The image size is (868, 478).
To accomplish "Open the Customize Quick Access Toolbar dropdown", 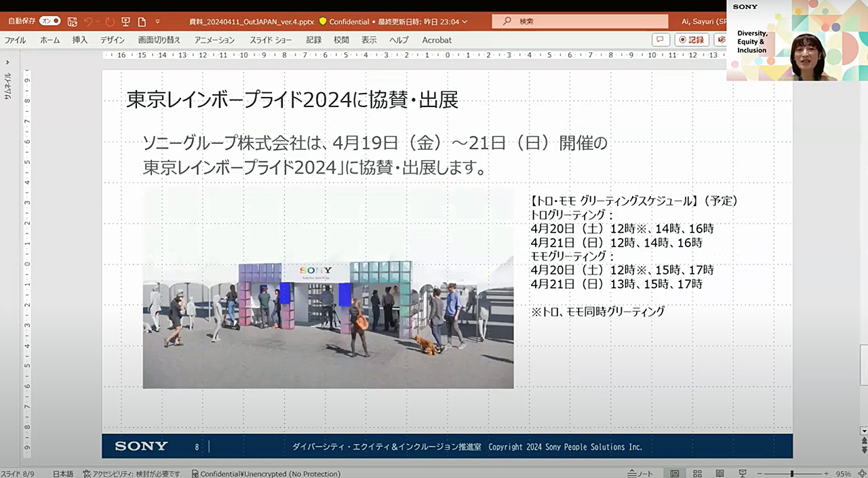I will click(x=158, y=22).
